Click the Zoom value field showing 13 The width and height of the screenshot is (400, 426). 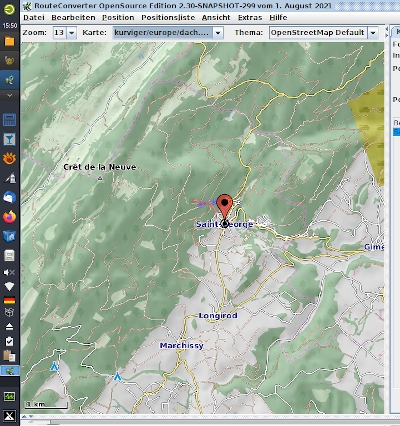60,33
